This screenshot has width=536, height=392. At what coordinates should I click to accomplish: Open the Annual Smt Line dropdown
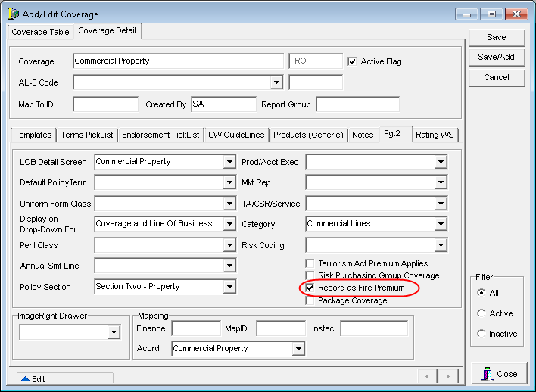point(229,266)
